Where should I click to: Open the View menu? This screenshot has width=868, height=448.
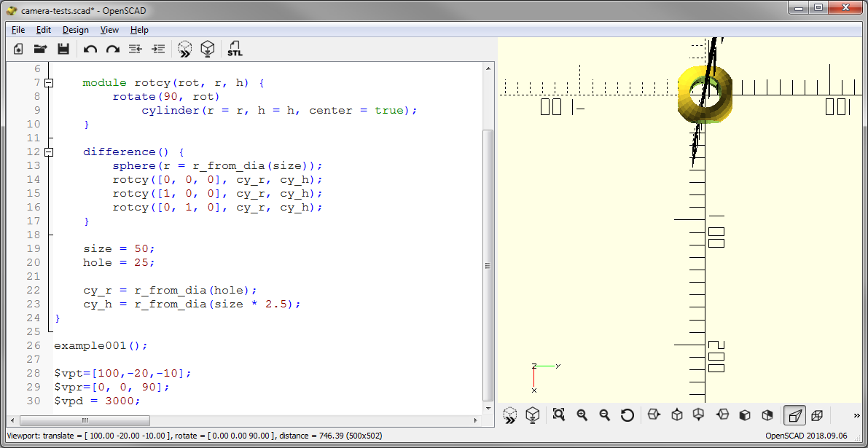[x=109, y=30]
